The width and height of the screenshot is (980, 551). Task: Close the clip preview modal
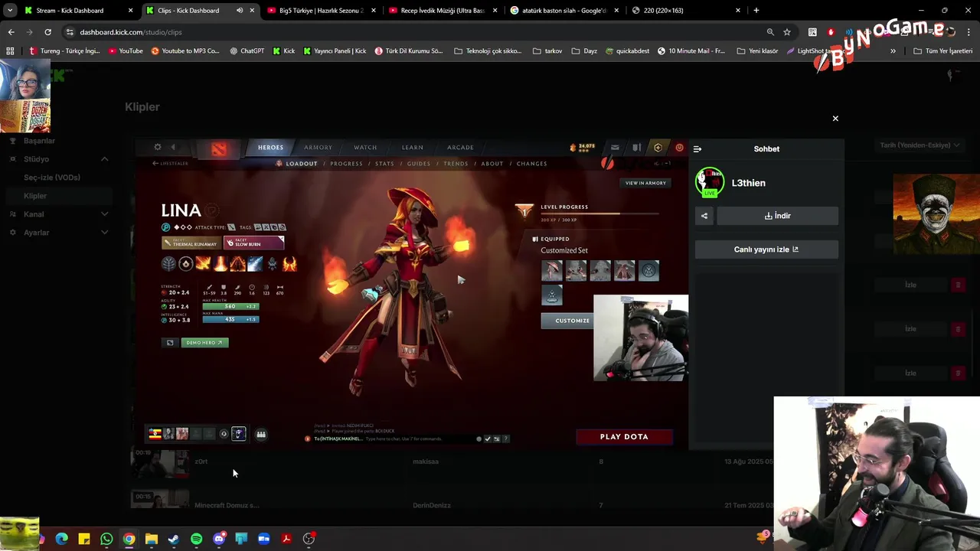point(835,119)
